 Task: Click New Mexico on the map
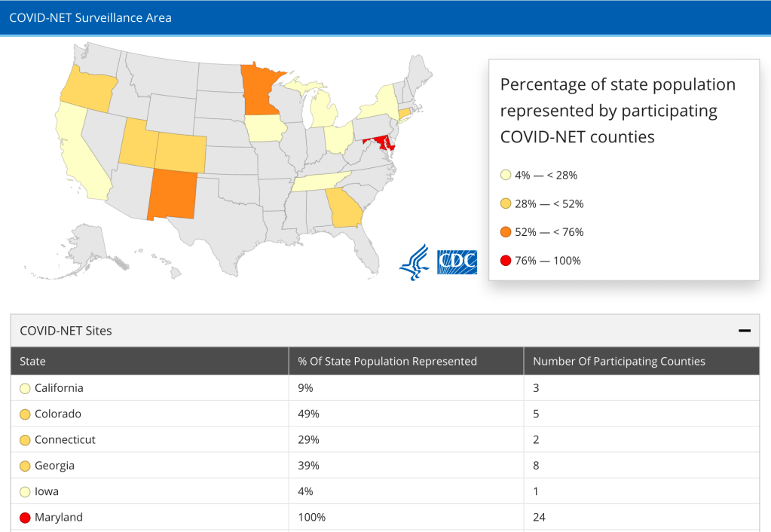pos(176,194)
